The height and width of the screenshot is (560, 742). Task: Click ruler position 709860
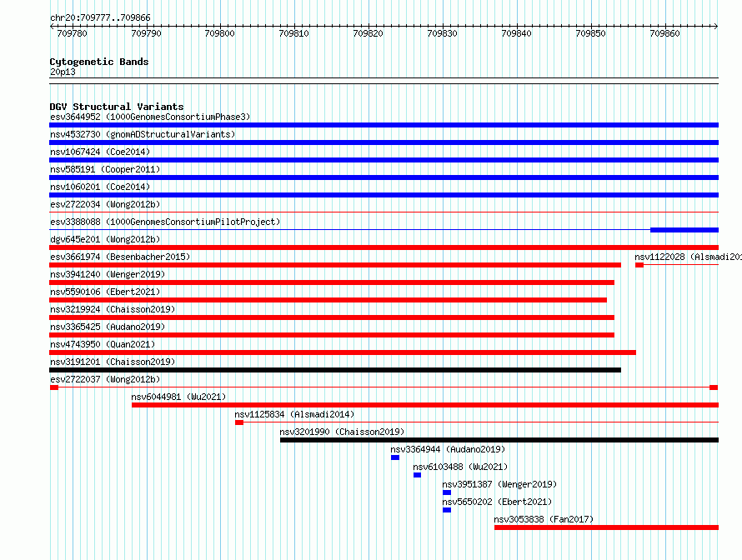point(664,33)
